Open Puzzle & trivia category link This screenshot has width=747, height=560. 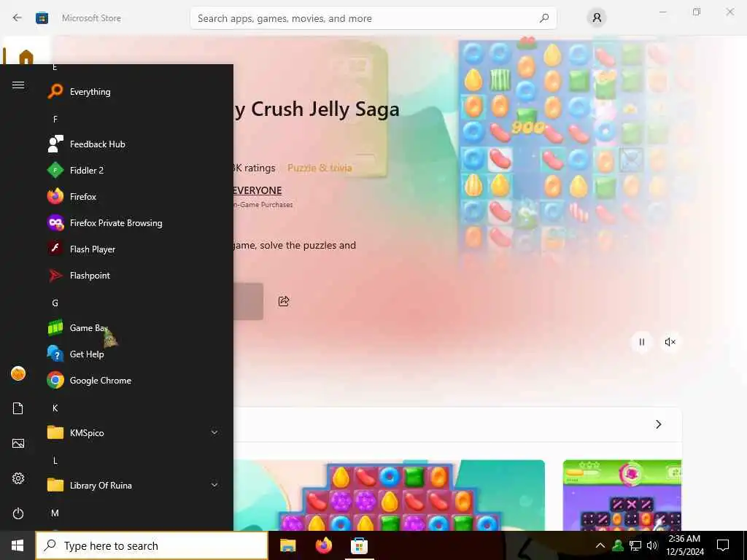point(320,168)
